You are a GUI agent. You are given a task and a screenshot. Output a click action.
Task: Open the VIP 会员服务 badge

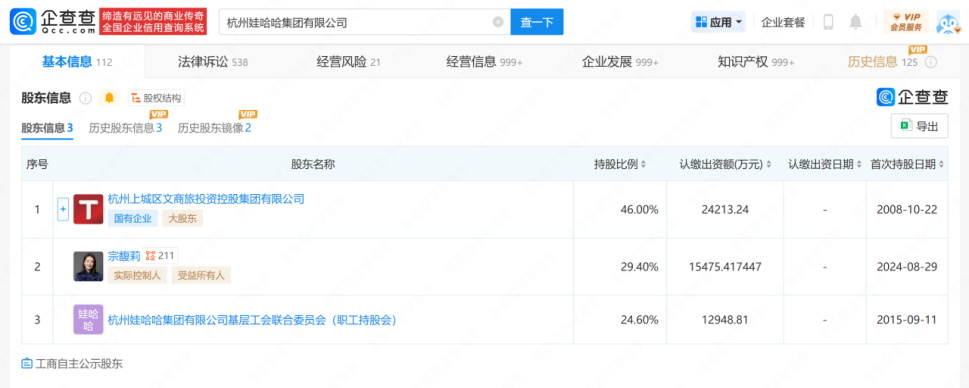coord(906,22)
